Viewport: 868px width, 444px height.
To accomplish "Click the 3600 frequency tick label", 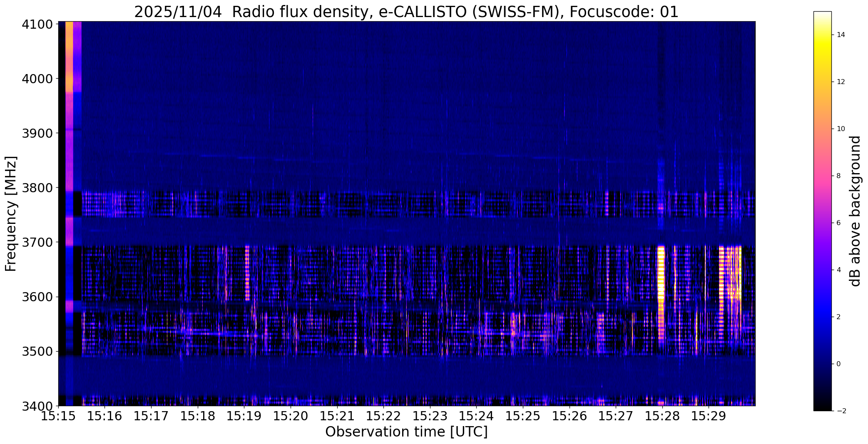I will 37,297.
